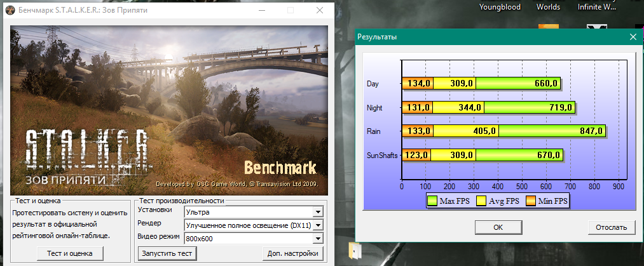Click the Отослать send button

click(612, 227)
